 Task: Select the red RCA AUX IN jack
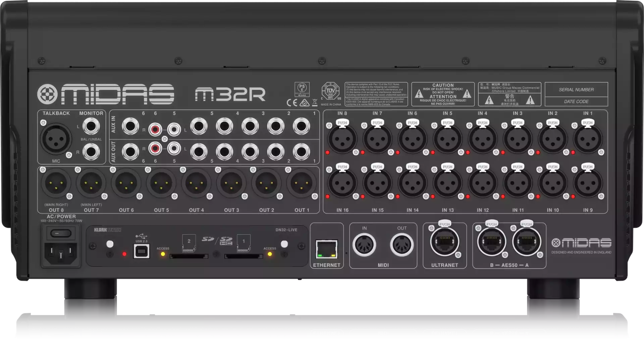pos(155,129)
